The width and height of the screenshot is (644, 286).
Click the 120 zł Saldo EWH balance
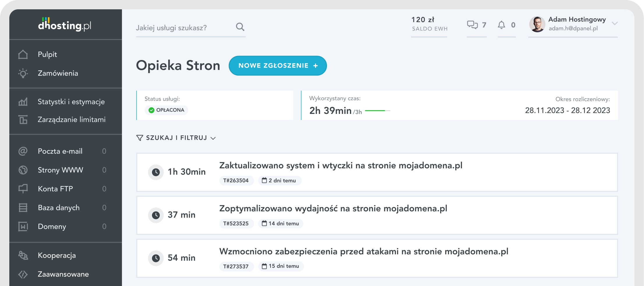tap(429, 24)
